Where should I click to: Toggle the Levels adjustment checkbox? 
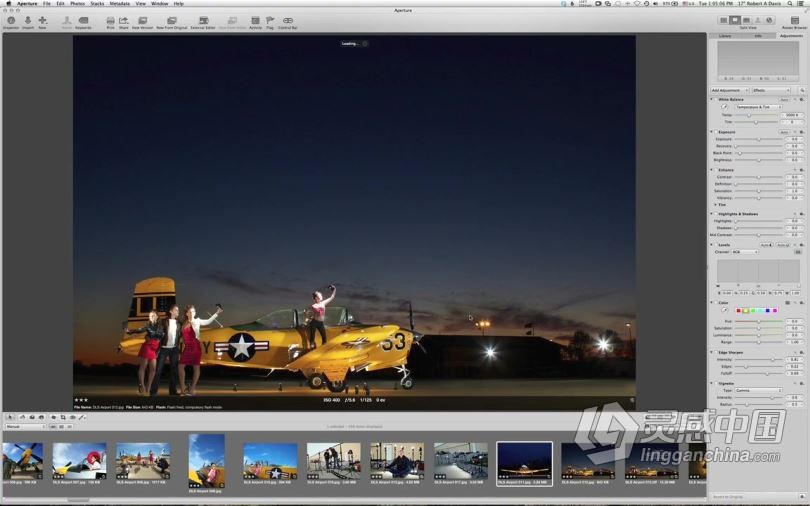pos(716,245)
